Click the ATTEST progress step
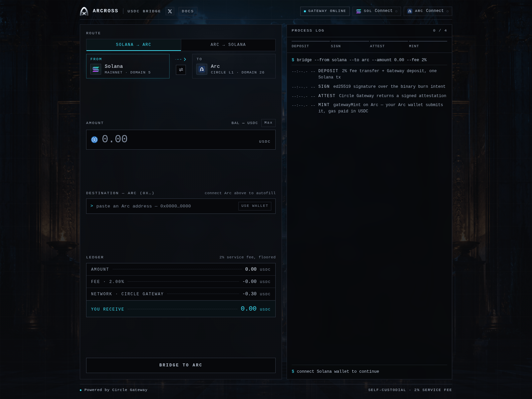 [x=389, y=45]
